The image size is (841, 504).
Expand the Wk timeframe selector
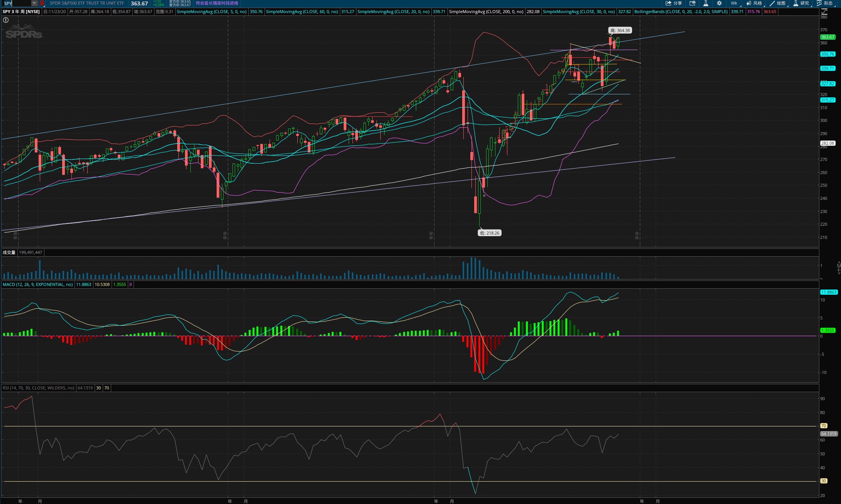tap(734, 3)
